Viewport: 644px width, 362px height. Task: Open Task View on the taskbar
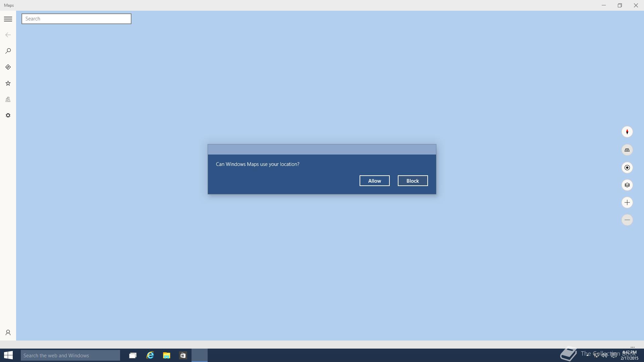coord(133,355)
